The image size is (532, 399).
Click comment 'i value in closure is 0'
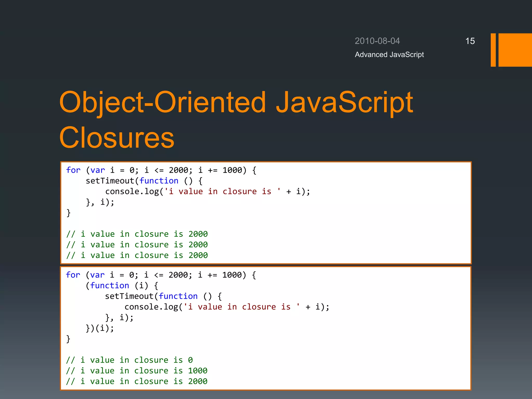click(x=129, y=360)
